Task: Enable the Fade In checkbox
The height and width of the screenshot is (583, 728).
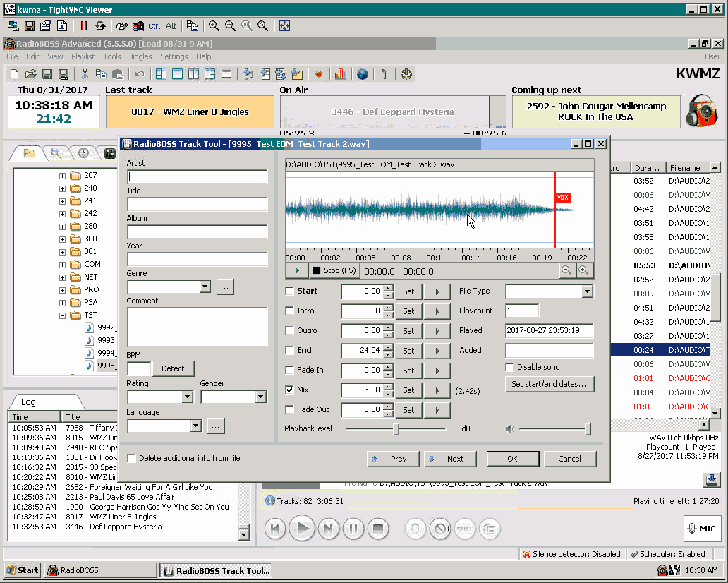Action: [289, 371]
